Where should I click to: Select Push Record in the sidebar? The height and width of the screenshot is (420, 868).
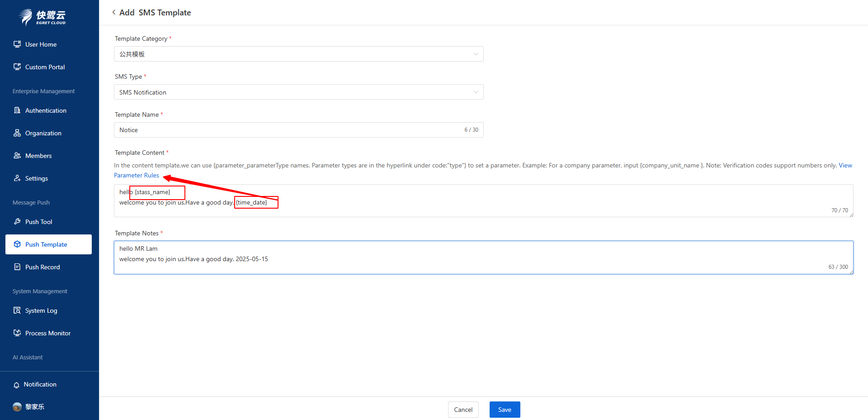tap(42, 267)
